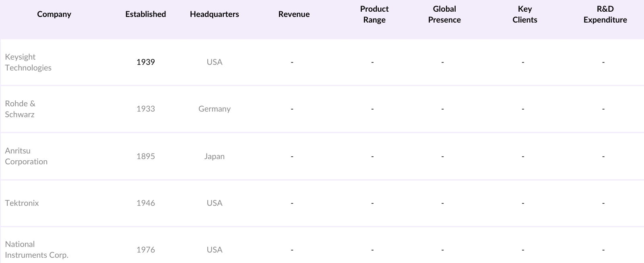
Task: Select the Headquarters column header
Action: 214,14
